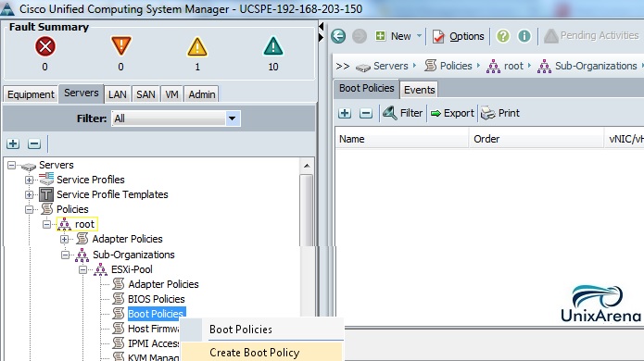Click the Filter button in table toolbar
The image size is (644, 361).
[x=402, y=113]
